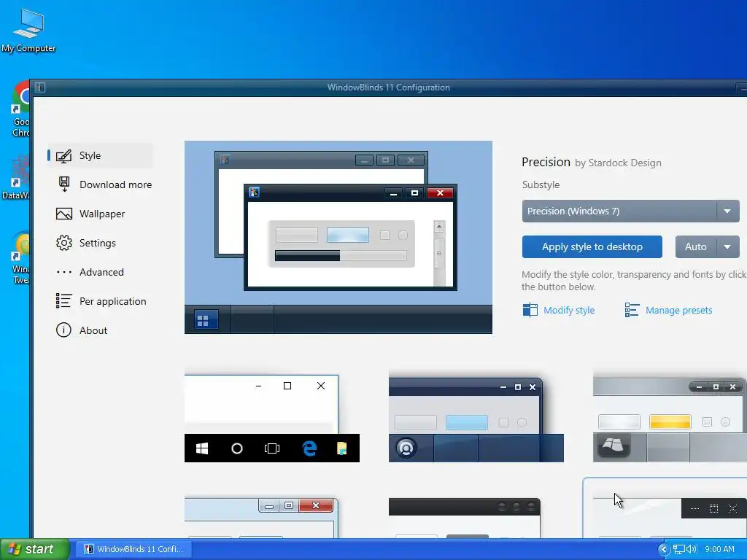
Task: Click the Per application list icon
Action: [64, 301]
